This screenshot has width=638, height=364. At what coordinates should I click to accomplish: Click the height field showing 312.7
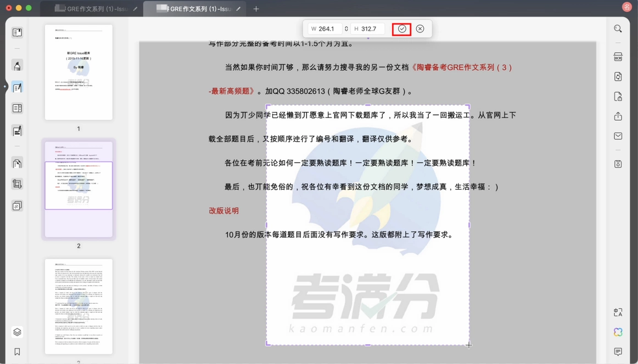pyautogui.click(x=368, y=29)
